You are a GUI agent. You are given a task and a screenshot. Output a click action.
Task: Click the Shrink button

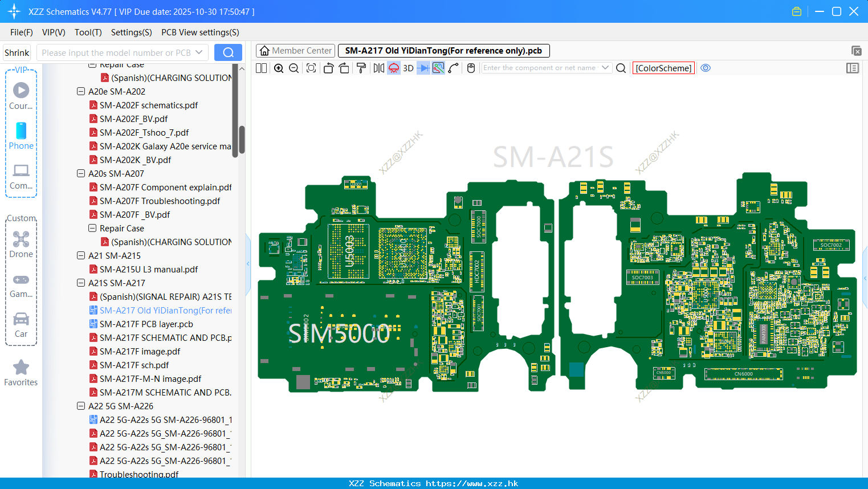[17, 52]
